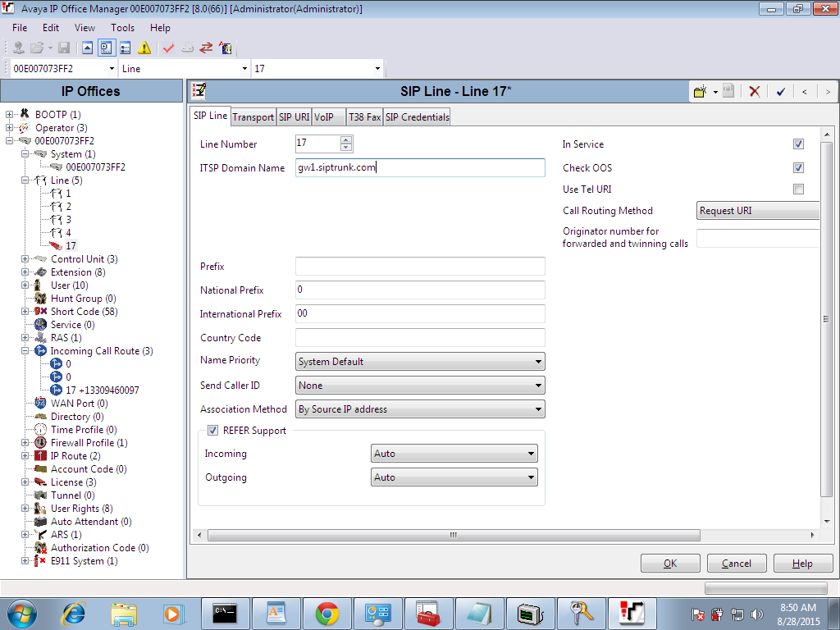Image resolution: width=840 pixels, height=630 pixels.
Task: Switch to the Transport tab
Action: tap(253, 117)
